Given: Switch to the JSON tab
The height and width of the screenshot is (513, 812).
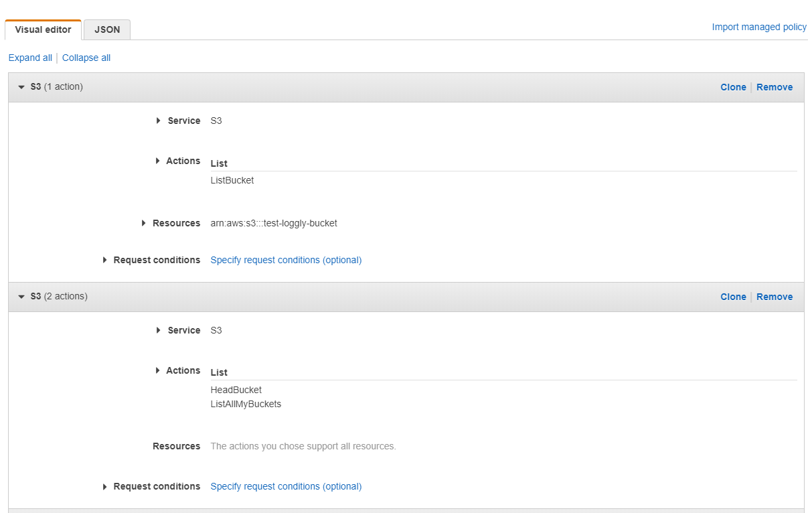Looking at the screenshot, I should coord(106,29).
